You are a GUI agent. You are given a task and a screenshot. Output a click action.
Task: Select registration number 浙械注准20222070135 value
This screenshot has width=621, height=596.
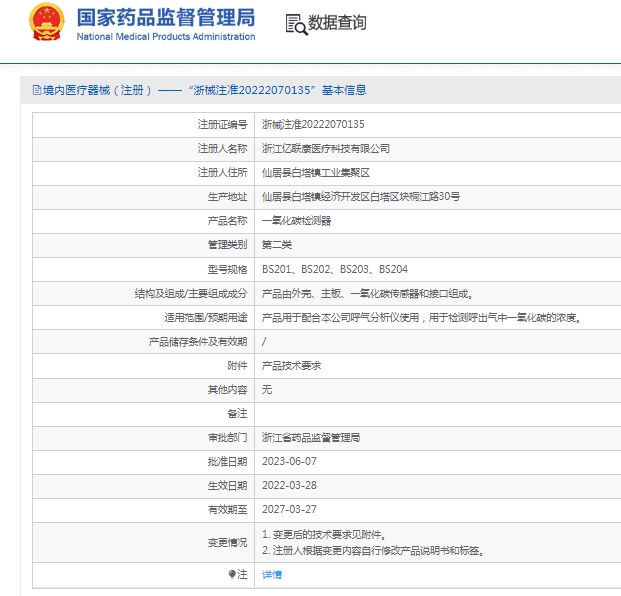coord(313,124)
